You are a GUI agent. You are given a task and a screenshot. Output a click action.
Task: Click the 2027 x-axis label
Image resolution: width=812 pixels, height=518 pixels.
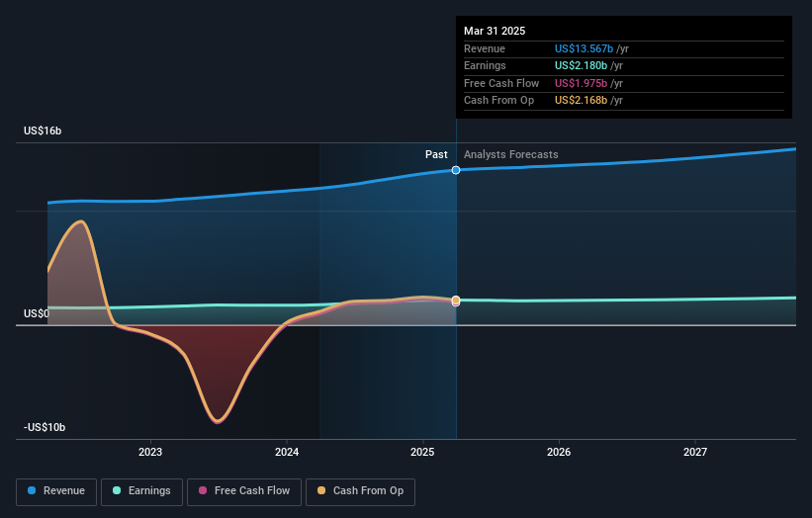[x=695, y=453]
